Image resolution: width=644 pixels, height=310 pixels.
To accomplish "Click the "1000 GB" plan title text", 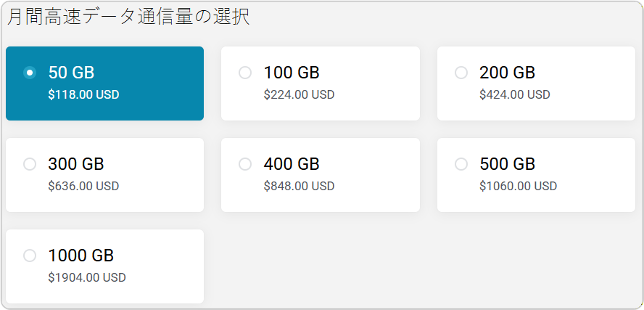I will pyautogui.click(x=80, y=256).
